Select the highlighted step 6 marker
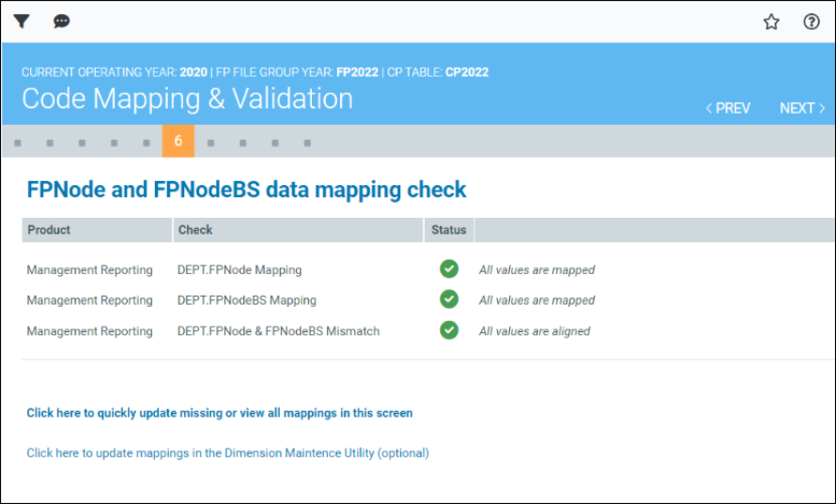Viewport: 836px width, 504px height. coord(178,142)
